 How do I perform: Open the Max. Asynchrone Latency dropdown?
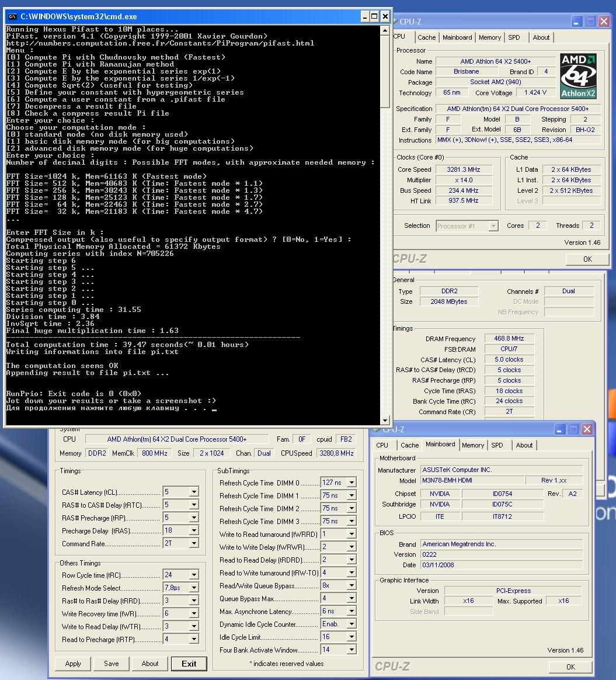[351, 611]
